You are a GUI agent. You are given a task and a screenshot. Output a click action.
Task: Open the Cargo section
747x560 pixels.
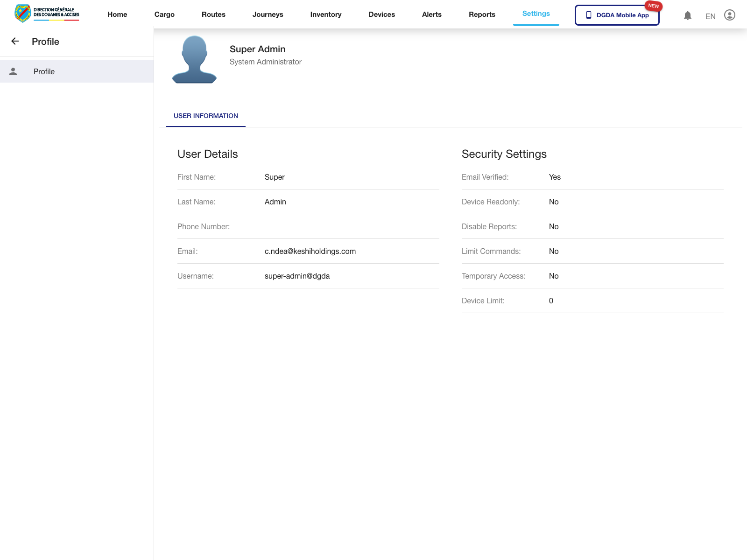tap(164, 14)
